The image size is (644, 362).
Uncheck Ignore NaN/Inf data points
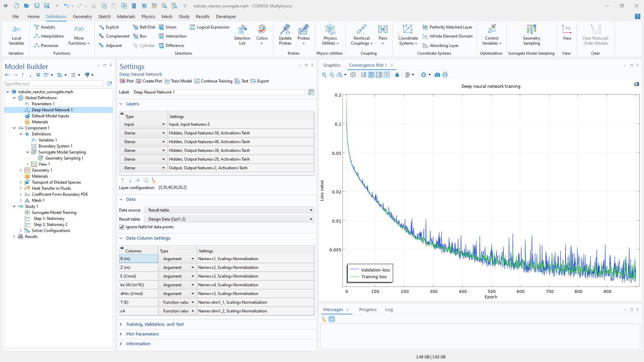point(122,227)
